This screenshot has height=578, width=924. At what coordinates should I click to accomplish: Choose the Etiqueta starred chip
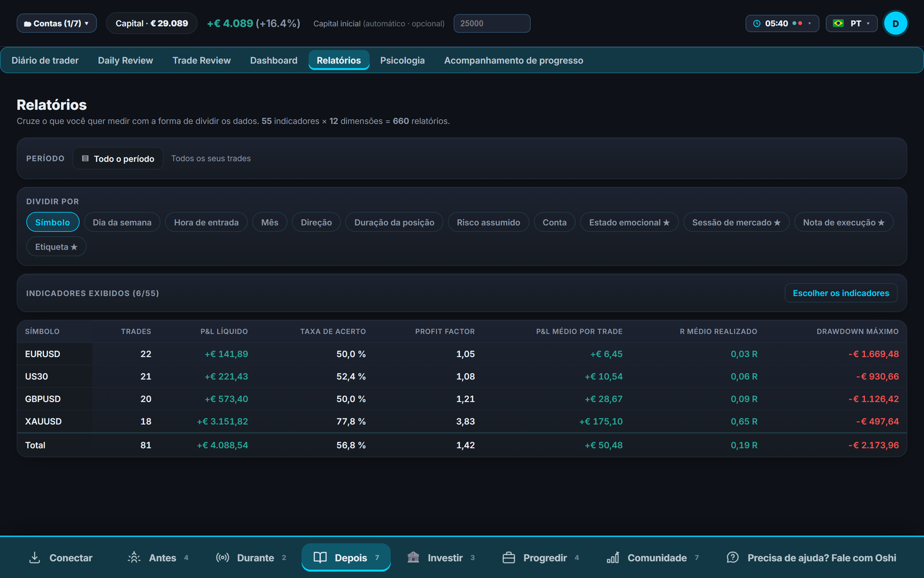coord(56,247)
